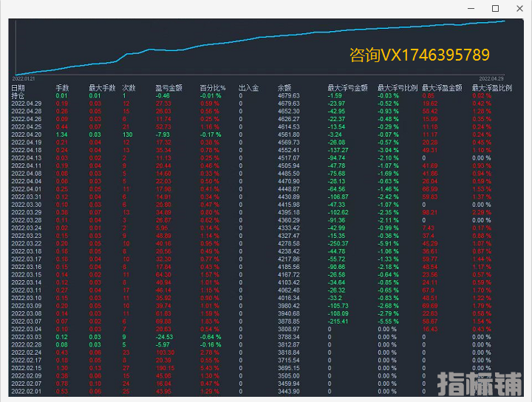Select the 持仓 row
This screenshot has height=402, width=532.
[x=18, y=96]
